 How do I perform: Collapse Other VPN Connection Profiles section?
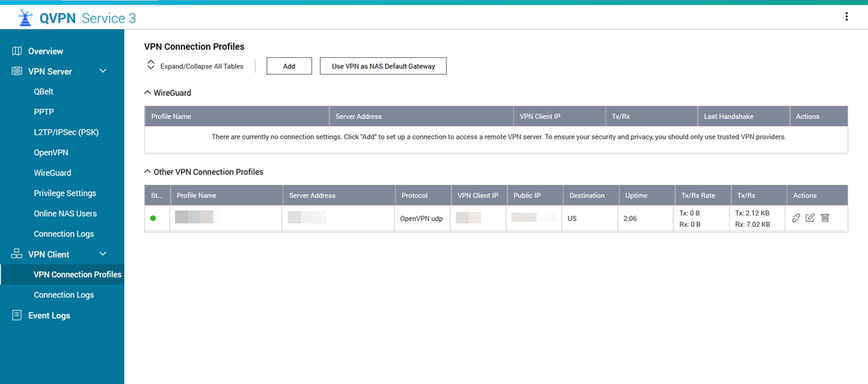click(148, 172)
